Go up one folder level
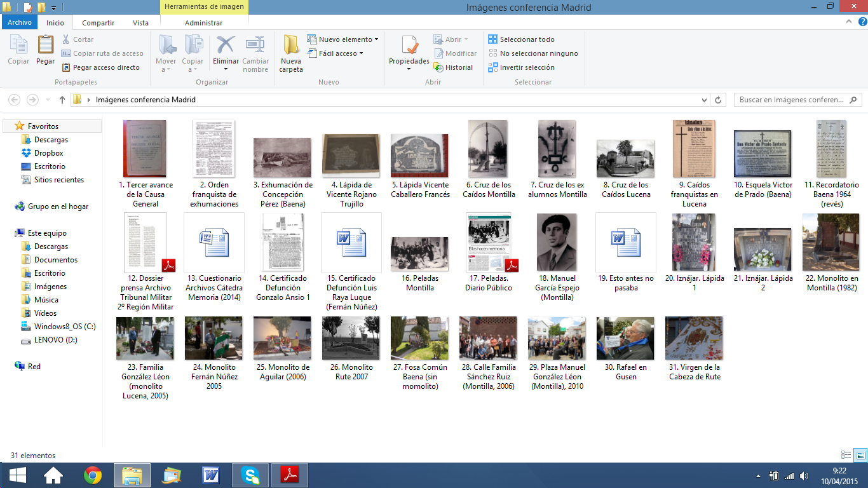Screen dimensions: 868x488 coord(62,100)
